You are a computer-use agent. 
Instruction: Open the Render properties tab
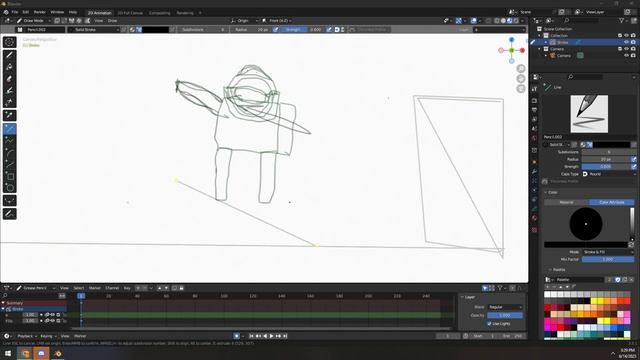535,100
